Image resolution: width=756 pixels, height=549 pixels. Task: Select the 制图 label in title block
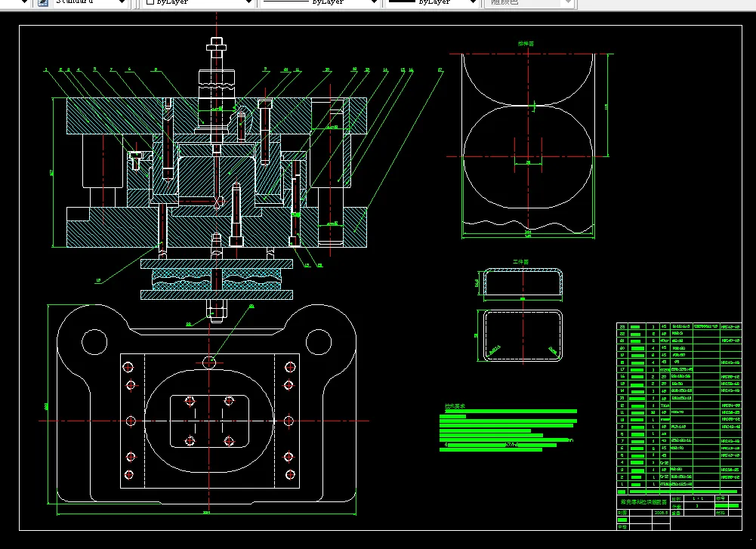click(622, 513)
